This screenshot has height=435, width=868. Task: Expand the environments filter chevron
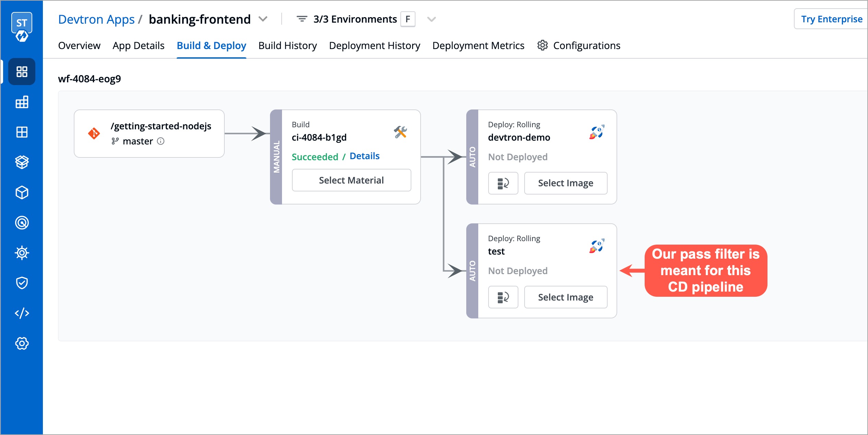432,19
